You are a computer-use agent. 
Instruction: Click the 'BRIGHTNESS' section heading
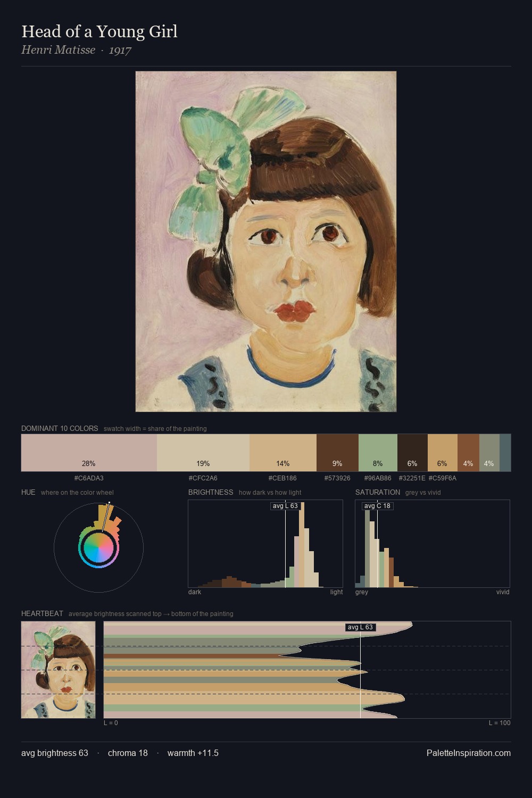point(211,492)
